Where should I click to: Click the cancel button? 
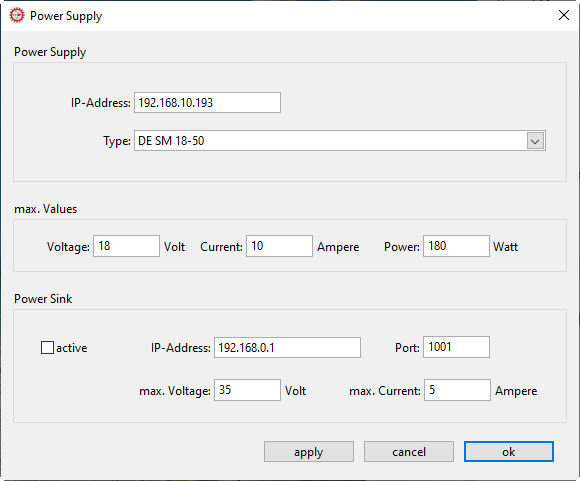pyautogui.click(x=409, y=452)
